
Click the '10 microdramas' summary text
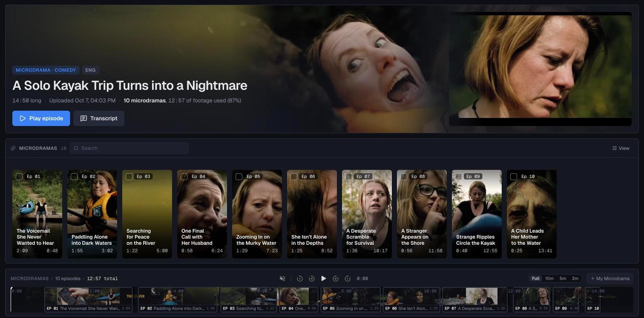click(145, 100)
